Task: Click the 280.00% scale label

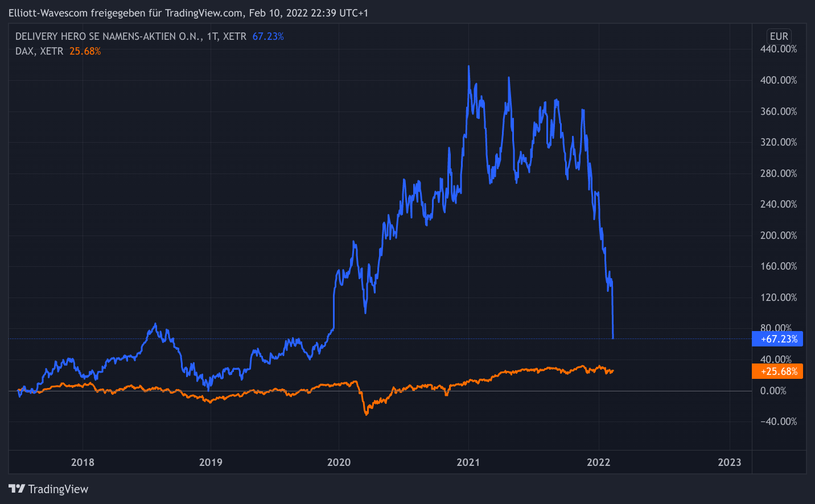Action: click(x=779, y=173)
